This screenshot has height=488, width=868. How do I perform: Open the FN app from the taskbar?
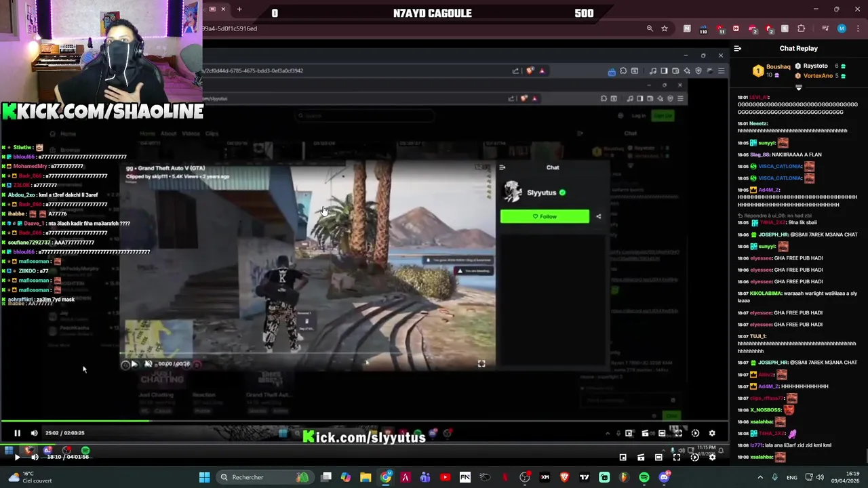point(465,477)
